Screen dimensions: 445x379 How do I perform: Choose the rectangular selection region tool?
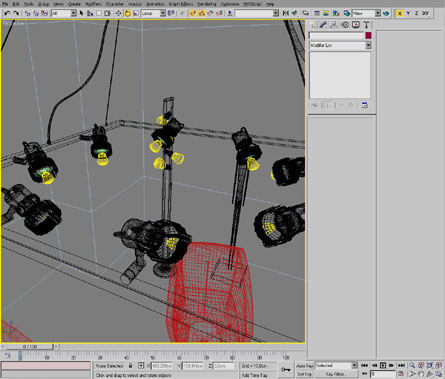[x=99, y=13]
